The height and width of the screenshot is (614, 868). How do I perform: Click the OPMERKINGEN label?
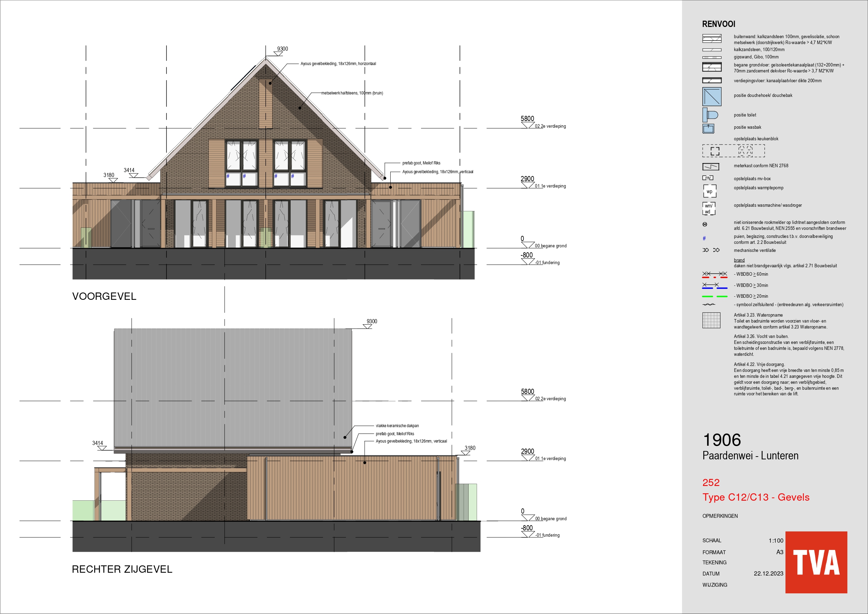tap(720, 516)
